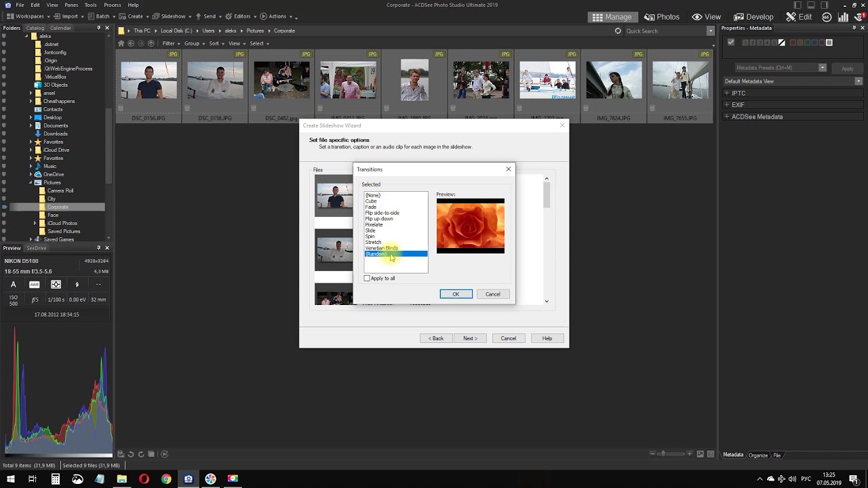The image size is (868, 488).
Task: Expand the IPTC metadata section
Action: pos(727,94)
